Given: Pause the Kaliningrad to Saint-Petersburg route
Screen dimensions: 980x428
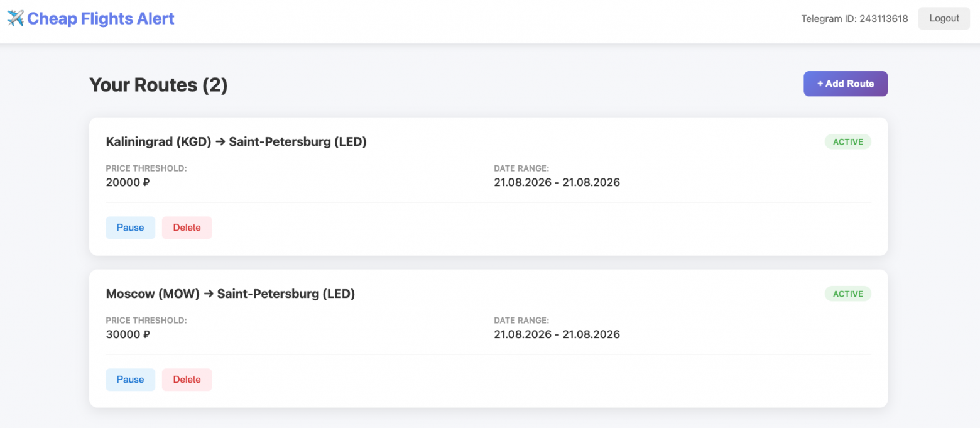Looking at the screenshot, I should (x=130, y=228).
